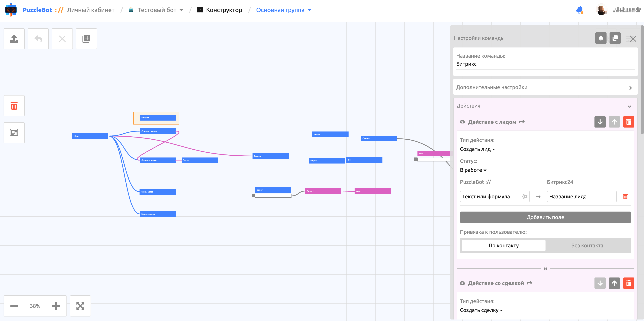644x321 pixels.
Task: Open notifications bell in top bar
Action: pyautogui.click(x=579, y=10)
